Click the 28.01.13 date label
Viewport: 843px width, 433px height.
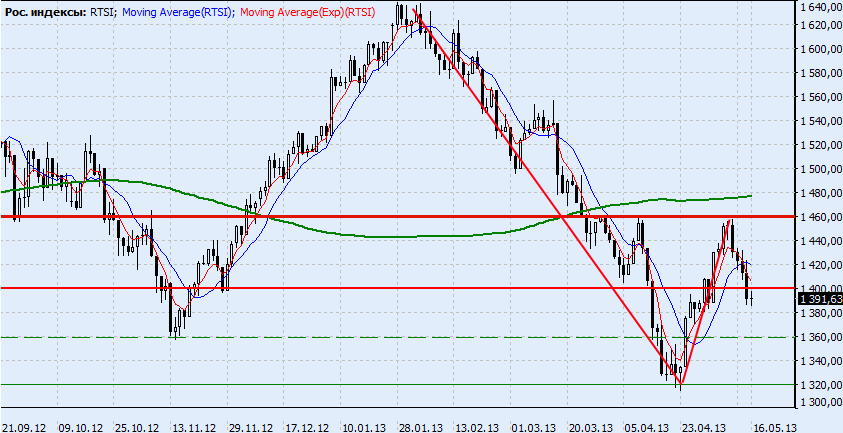(423, 427)
